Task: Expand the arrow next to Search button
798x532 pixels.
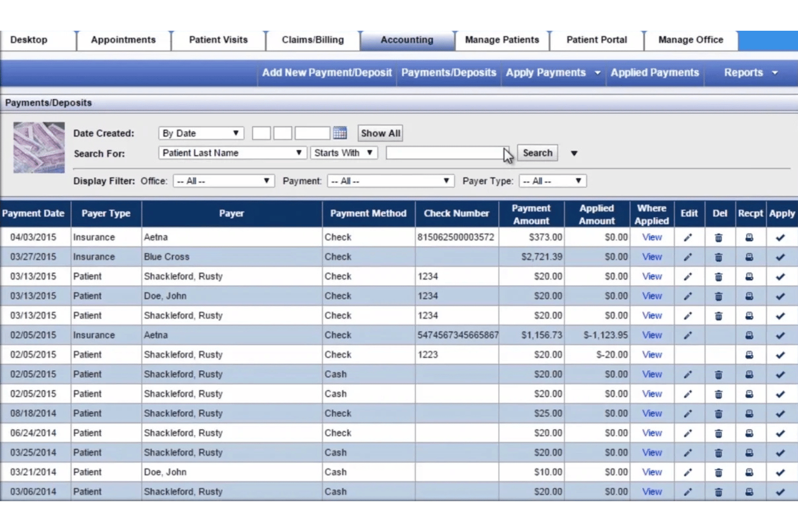Action: click(x=574, y=154)
